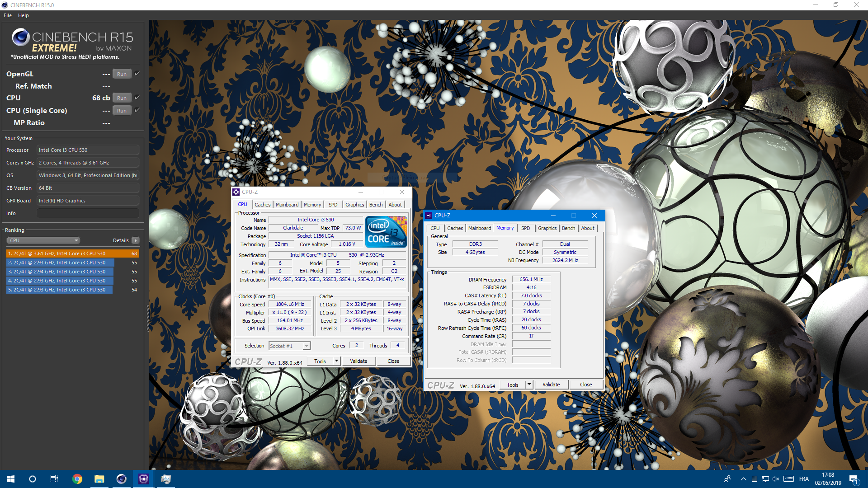Open last taskbar application icon
This screenshot has height=488, width=868.
point(166,479)
